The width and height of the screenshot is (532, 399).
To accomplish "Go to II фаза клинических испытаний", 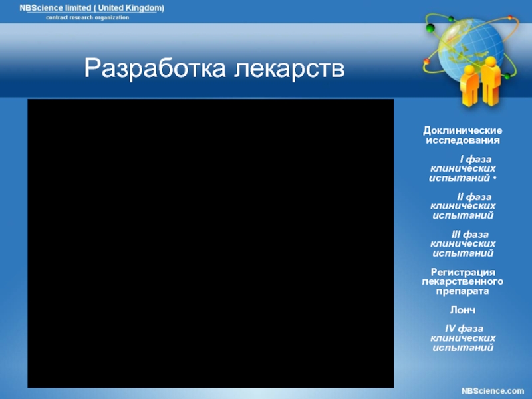I will click(x=463, y=206).
